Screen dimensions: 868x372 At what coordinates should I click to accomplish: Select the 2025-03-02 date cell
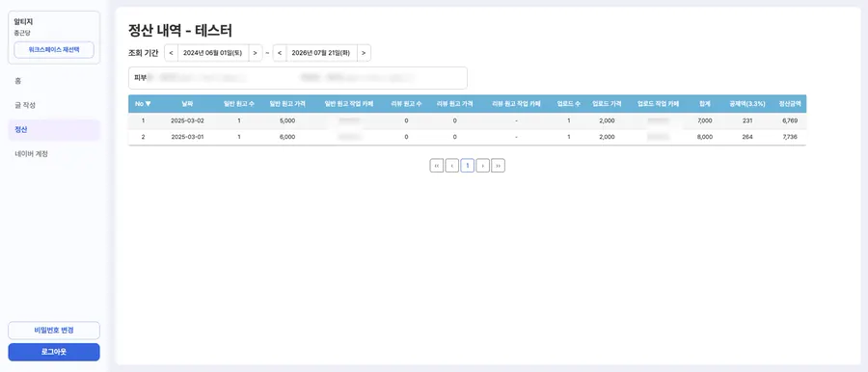187,120
